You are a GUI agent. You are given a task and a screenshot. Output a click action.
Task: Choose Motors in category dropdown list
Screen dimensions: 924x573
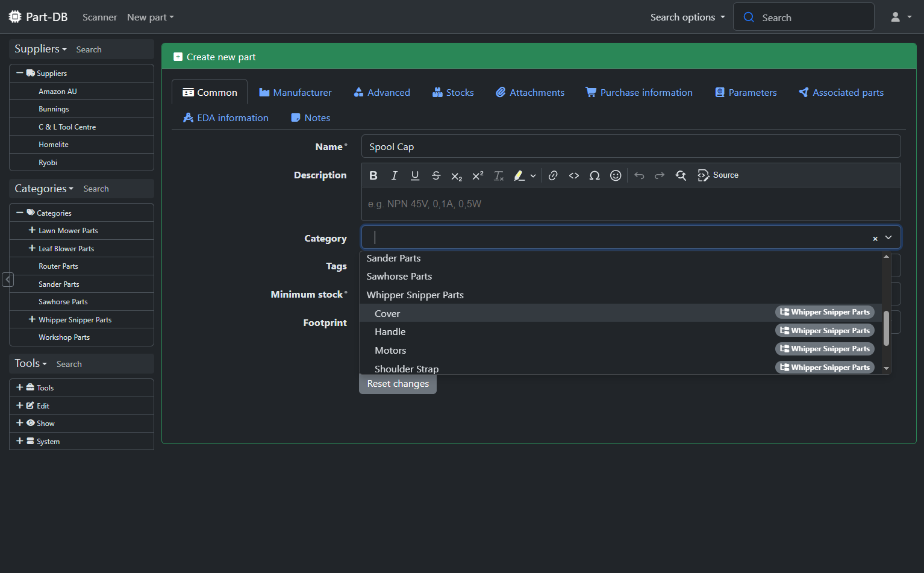620,350
